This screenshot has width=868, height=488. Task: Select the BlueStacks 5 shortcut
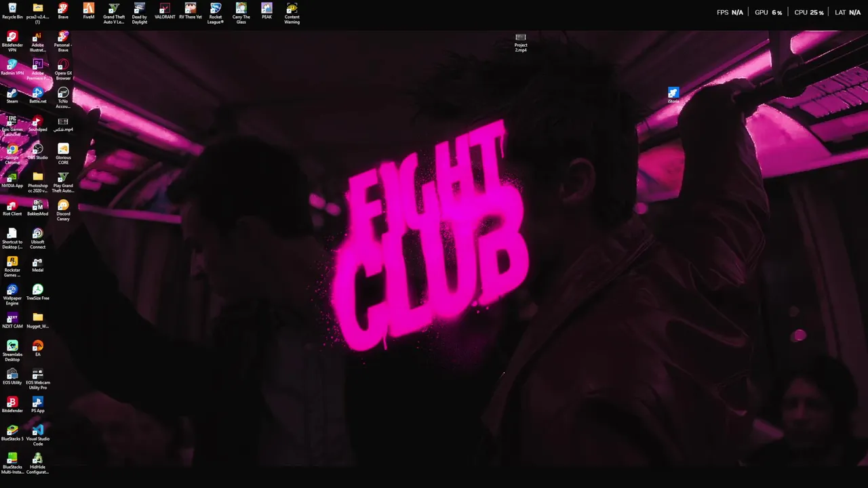[x=12, y=433]
